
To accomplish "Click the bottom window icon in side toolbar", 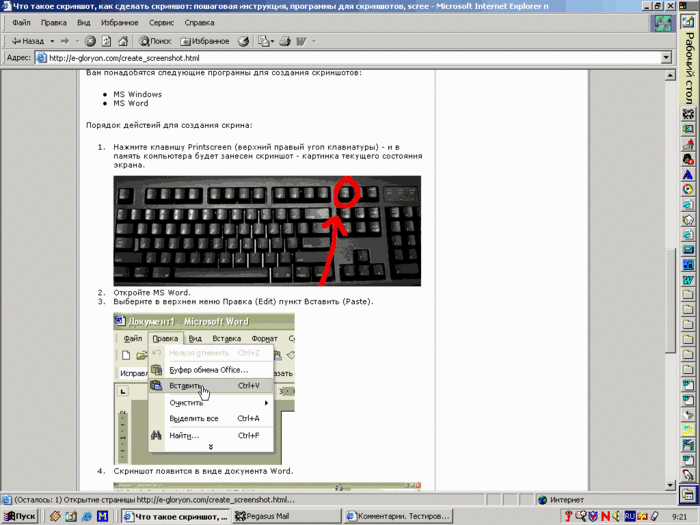I will click(x=688, y=494).
